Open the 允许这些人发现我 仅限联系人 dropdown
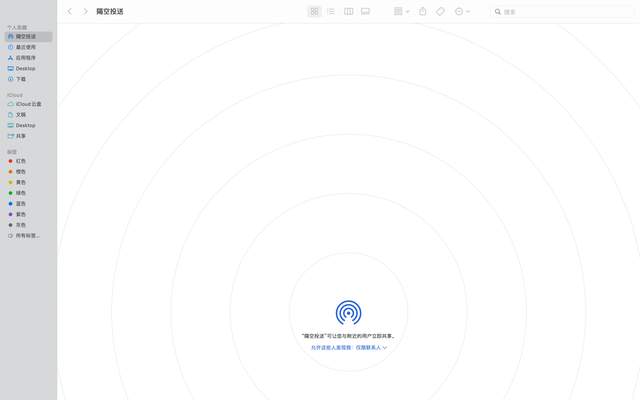 click(349, 348)
